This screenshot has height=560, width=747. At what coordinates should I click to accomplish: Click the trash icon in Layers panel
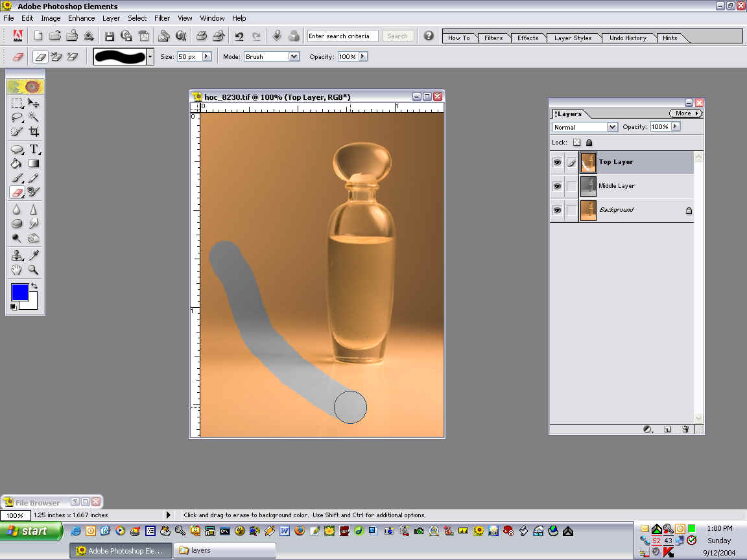[x=685, y=429]
